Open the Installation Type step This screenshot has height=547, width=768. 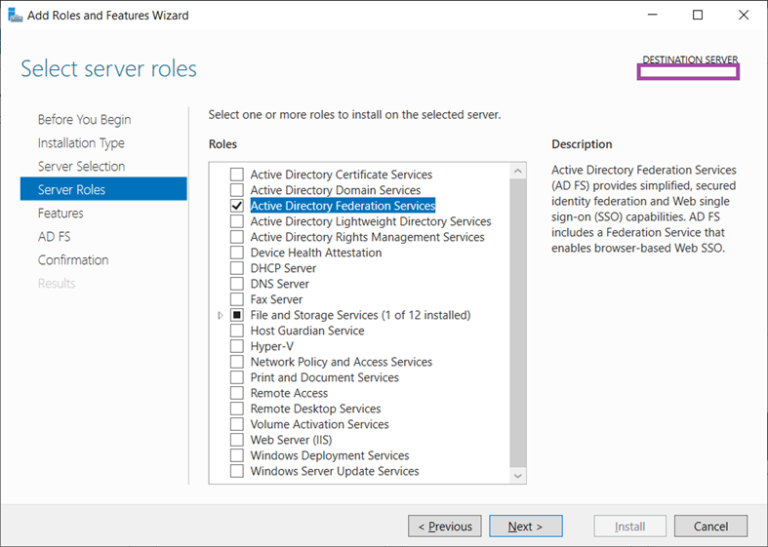point(81,143)
